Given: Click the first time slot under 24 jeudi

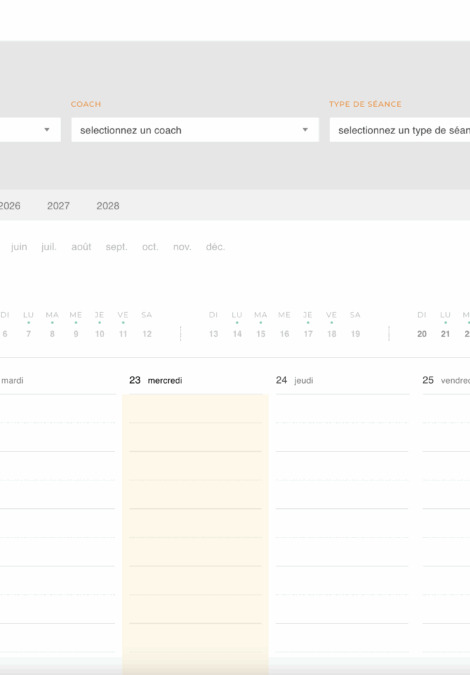Looking at the screenshot, I should (342, 409).
